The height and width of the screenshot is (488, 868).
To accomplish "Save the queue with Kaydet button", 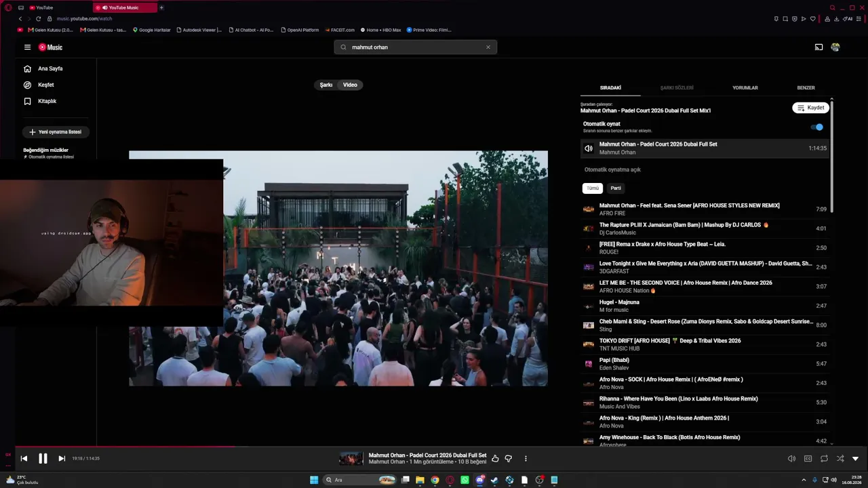I will (810, 108).
